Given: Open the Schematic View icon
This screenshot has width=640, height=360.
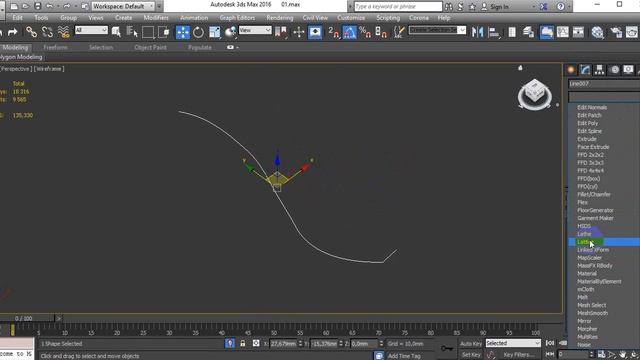Looking at the screenshot, I should (578, 32).
